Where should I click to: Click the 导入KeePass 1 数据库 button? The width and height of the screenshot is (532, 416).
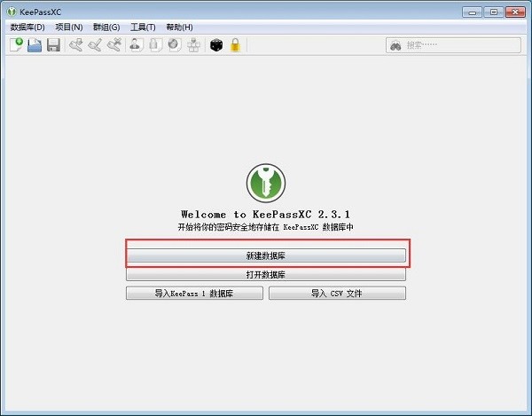point(194,294)
